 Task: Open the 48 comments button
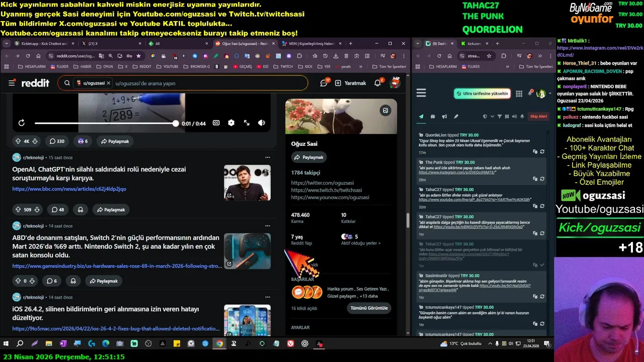(58, 210)
